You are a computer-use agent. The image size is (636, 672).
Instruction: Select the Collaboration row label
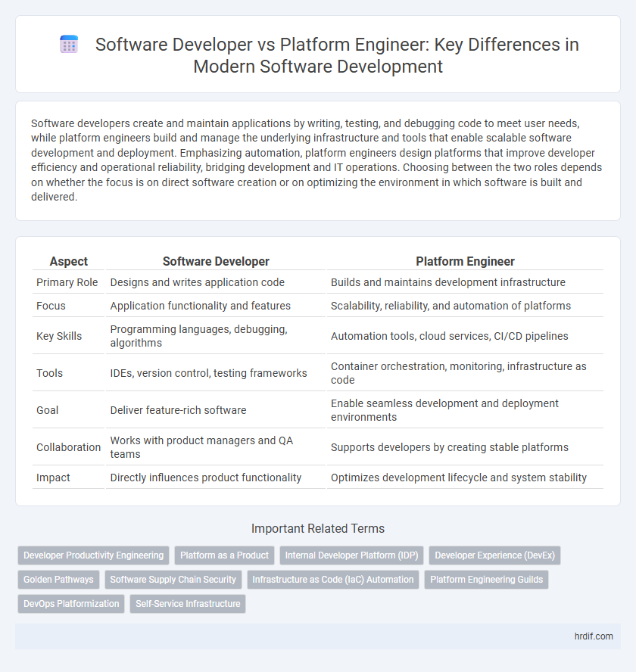coord(69,447)
